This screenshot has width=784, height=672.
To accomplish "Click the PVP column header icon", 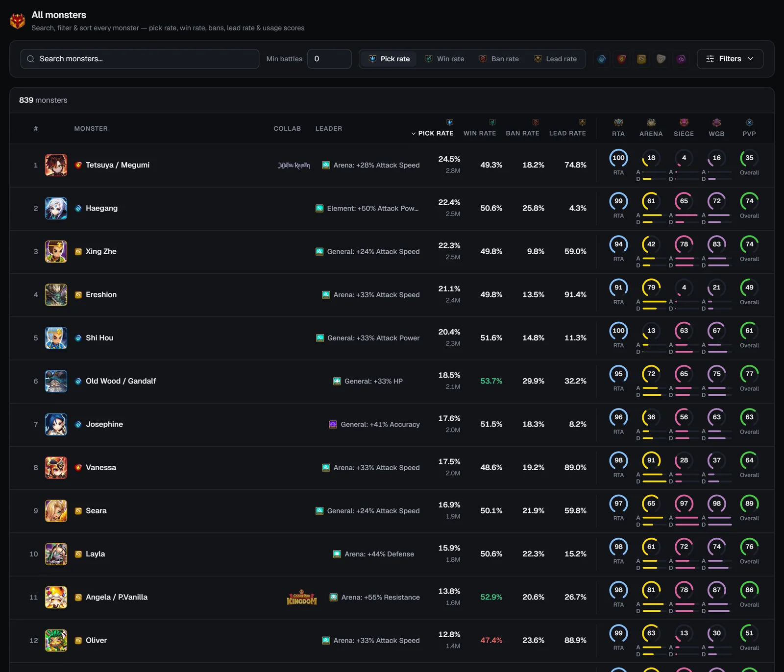I will pyautogui.click(x=749, y=122).
